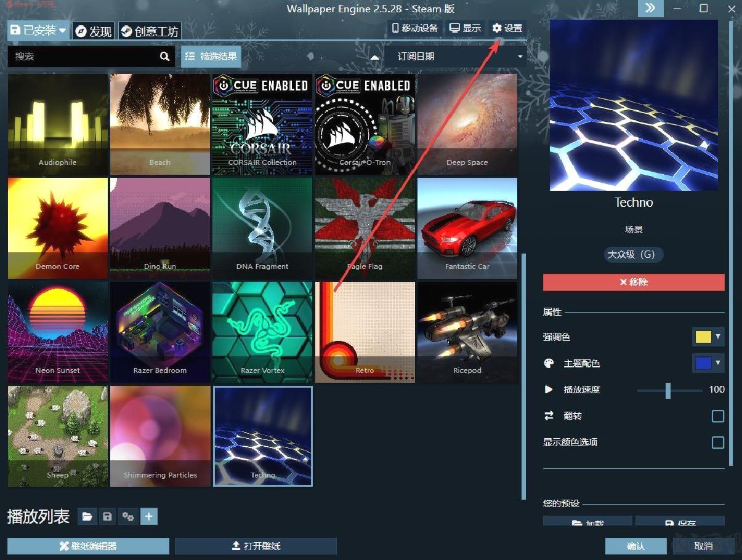Click the large Techno preview image

tap(634, 105)
